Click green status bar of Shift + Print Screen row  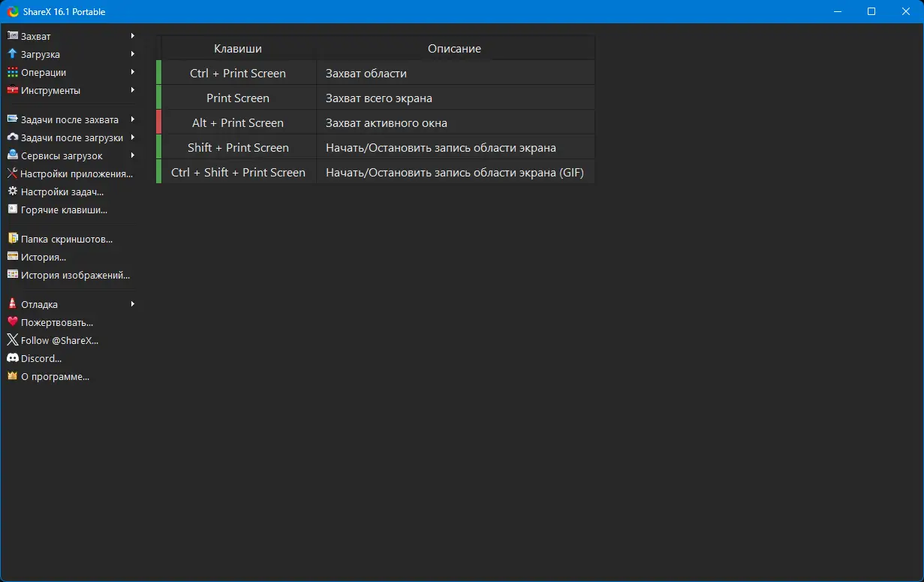tap(158, 147)
